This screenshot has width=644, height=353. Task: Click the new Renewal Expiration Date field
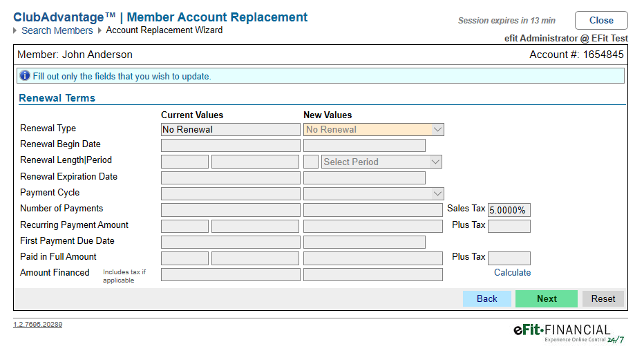(x=364, y=178)
